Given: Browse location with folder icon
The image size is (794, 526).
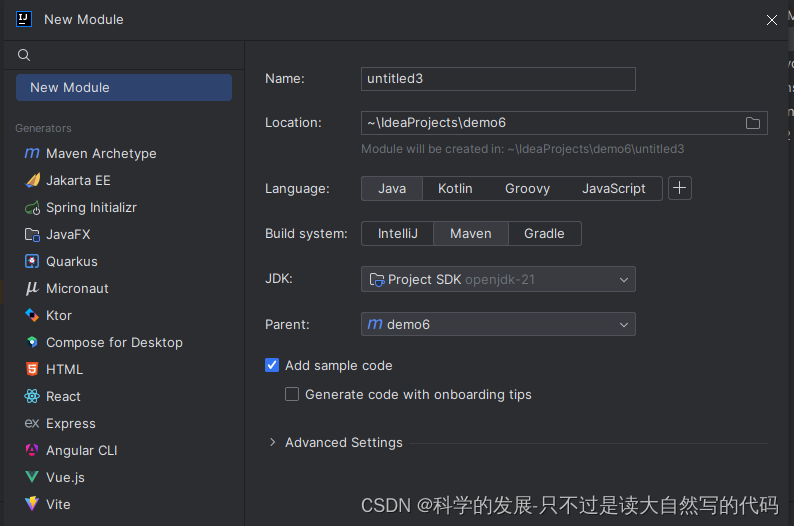Looking at the screenshot, I should click(x=752, y=123).
